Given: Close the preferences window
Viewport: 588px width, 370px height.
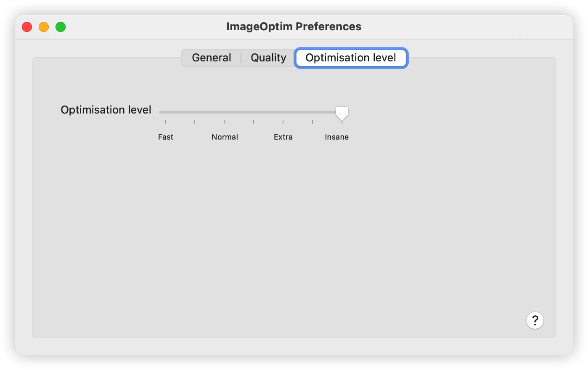Looking at the screenshot, I should click(26, 26).
